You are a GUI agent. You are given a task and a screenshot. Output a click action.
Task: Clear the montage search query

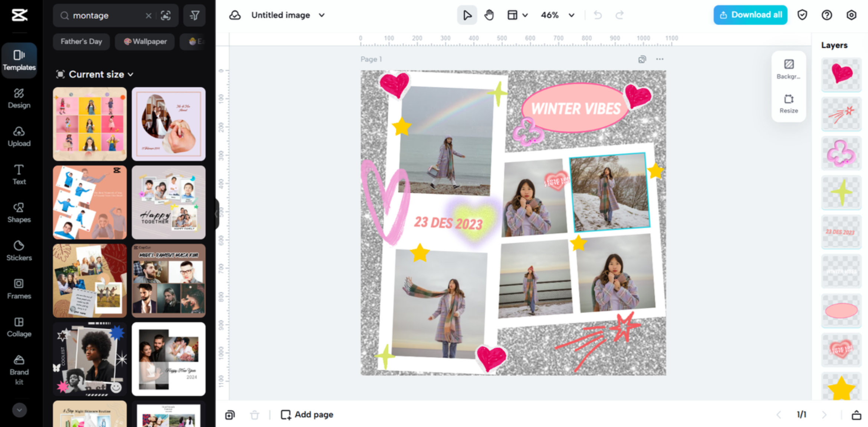(148, 15)
